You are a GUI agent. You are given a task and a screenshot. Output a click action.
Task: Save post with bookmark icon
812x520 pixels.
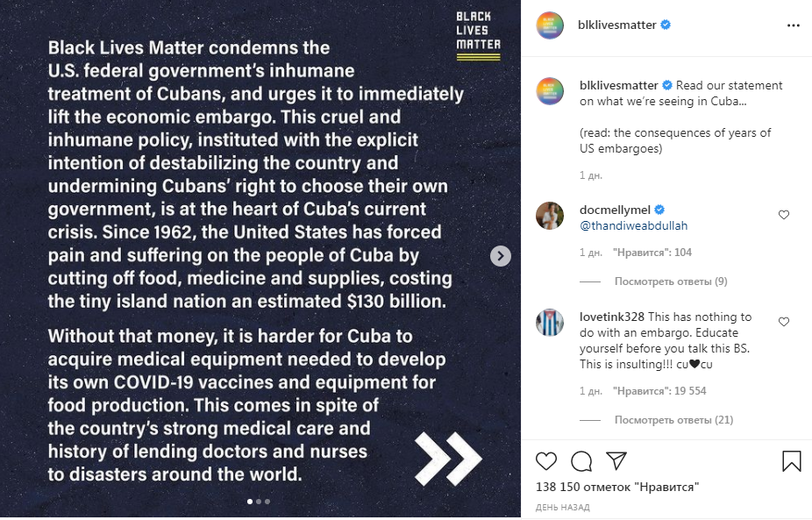coord(791,461)
